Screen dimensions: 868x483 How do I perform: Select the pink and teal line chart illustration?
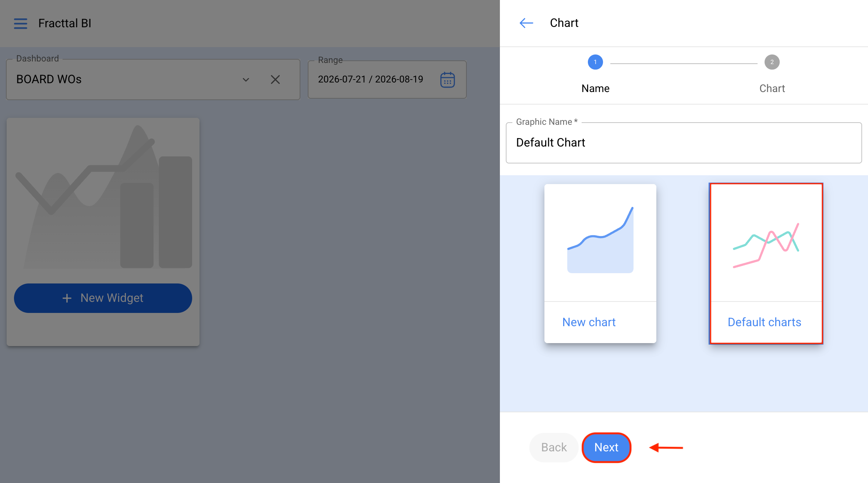(x=766, y=245)
